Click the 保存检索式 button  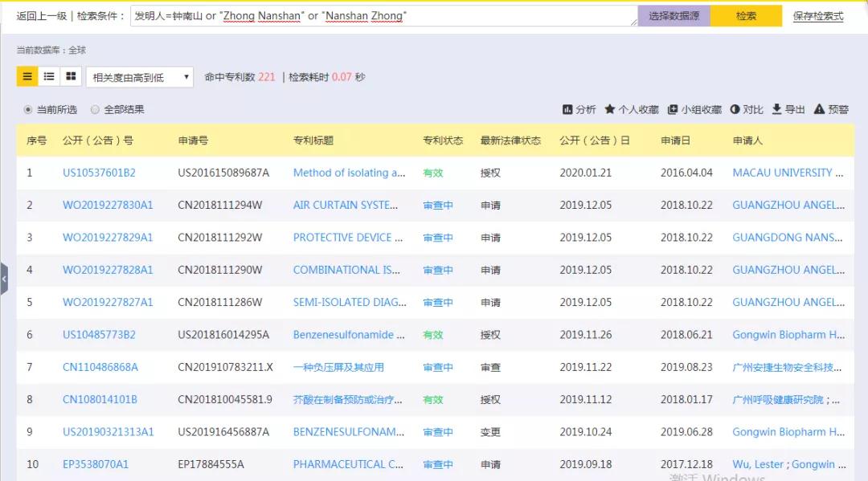click(x=820, y=15)
